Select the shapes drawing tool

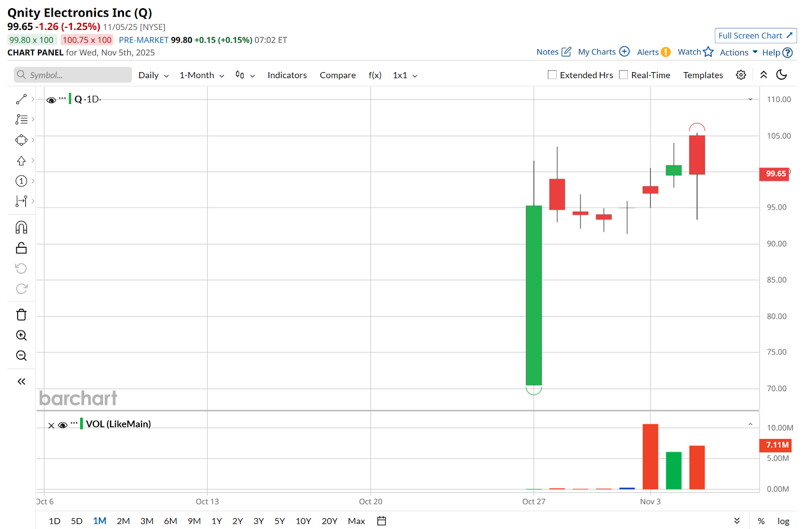pos(21,140)
